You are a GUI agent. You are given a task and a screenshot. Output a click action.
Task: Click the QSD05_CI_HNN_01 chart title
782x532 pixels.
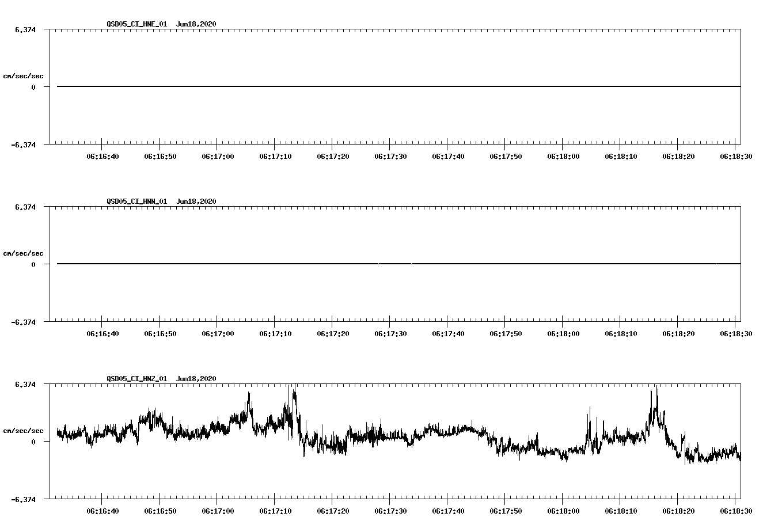(x=161, y=202)
